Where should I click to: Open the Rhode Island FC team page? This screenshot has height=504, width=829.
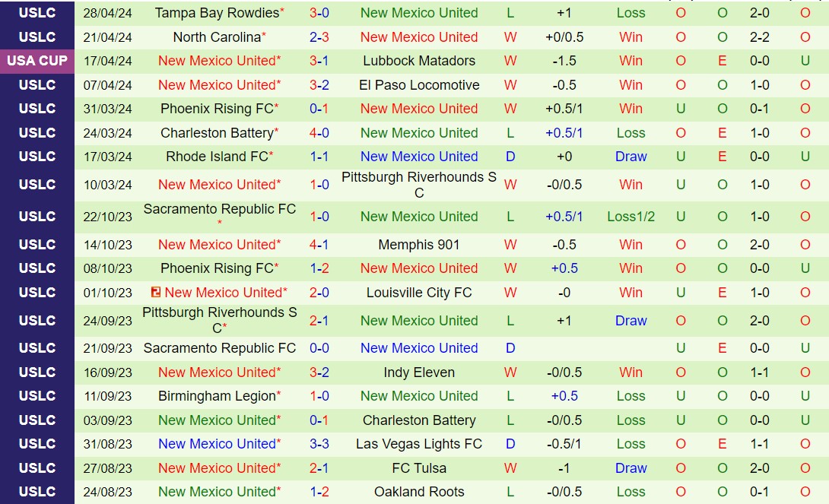click(x=217, y=157)
